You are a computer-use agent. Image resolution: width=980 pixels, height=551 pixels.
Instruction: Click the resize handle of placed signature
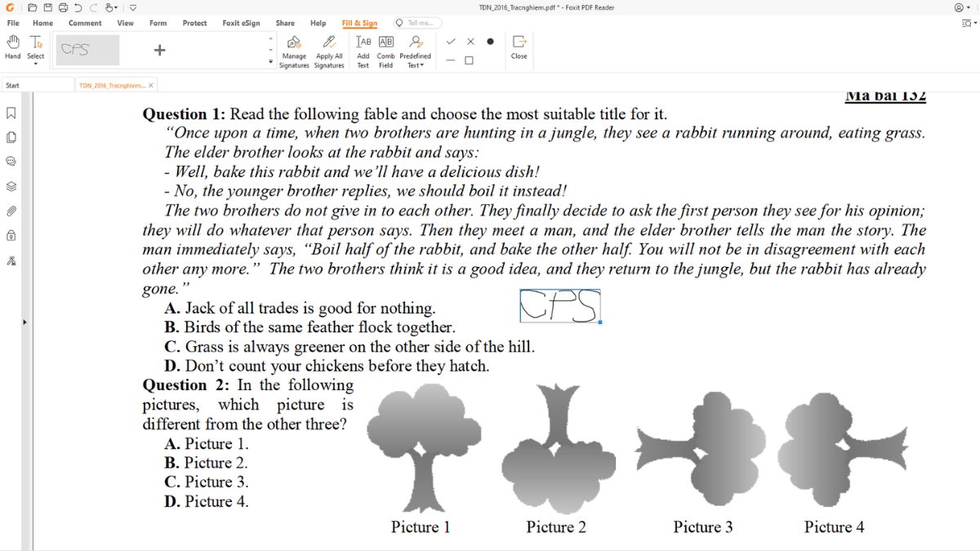point(601,322)
